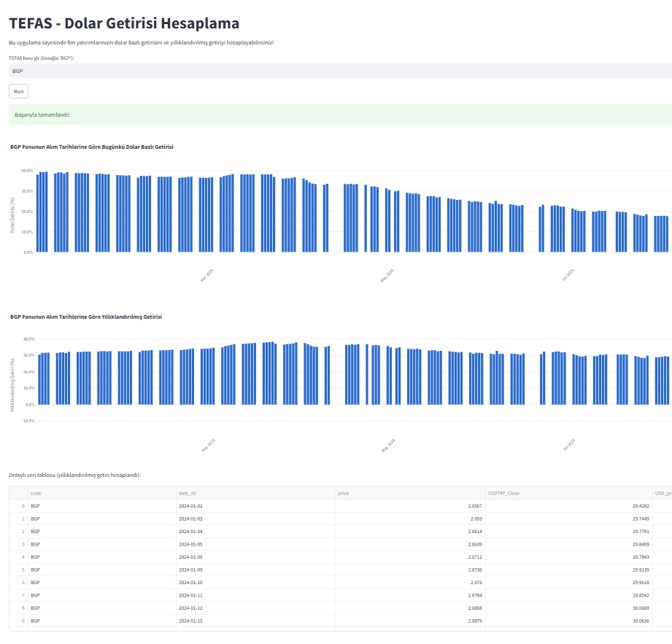
Task: Select date cell '2024-01-15'
Action: [255, 621]
